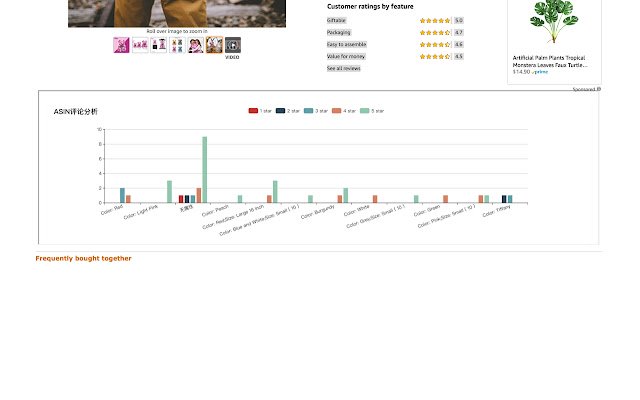Toggle the 4 star legend series
The width and height of the screenshot is (640, 400).
(x=344, y=111)
